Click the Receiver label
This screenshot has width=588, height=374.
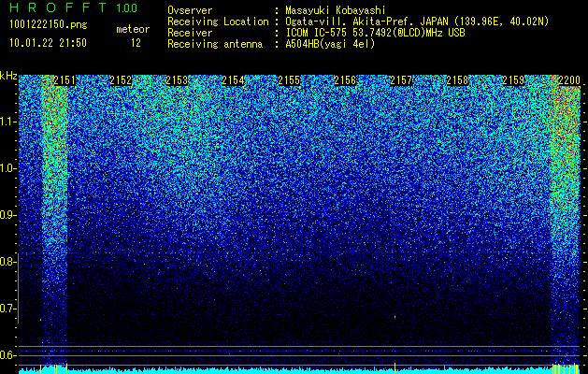click(190, 33)
